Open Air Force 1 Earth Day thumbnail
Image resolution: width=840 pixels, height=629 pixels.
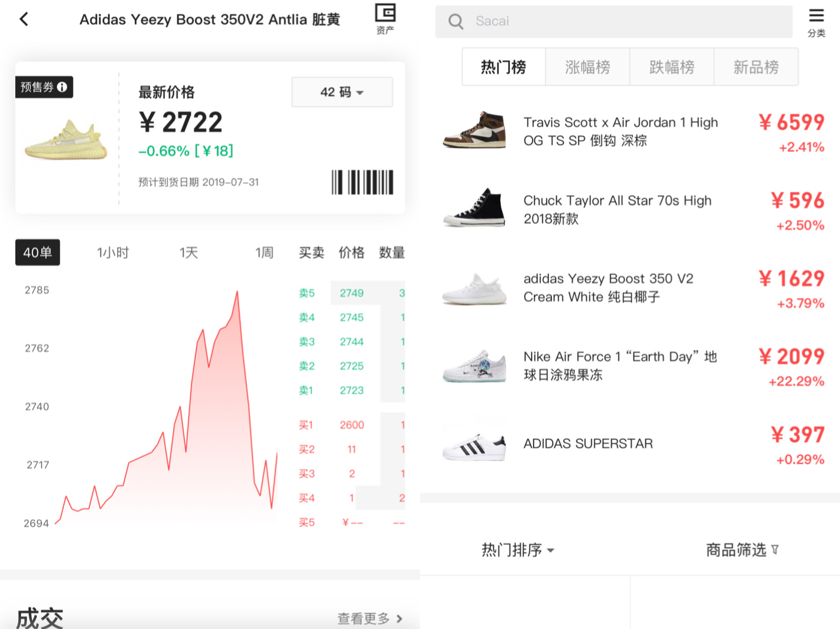coord(475,365)
